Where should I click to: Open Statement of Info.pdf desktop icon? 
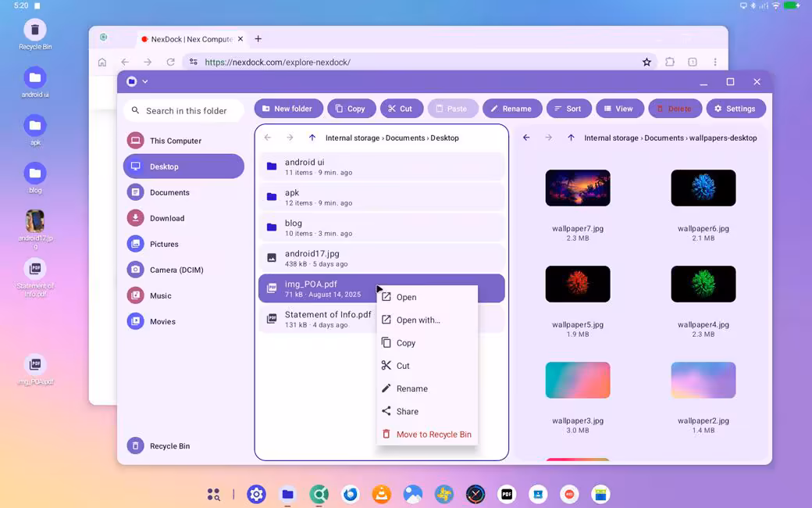34,269
